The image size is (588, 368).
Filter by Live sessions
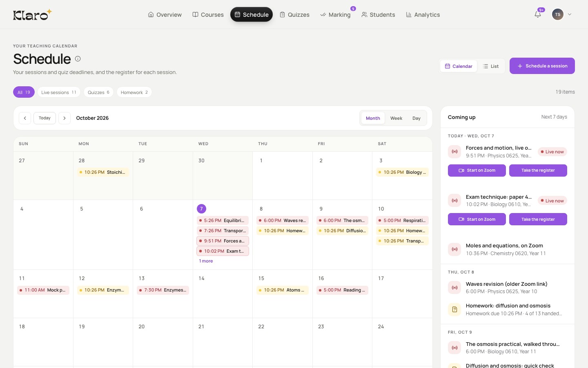tap(59, 92)
